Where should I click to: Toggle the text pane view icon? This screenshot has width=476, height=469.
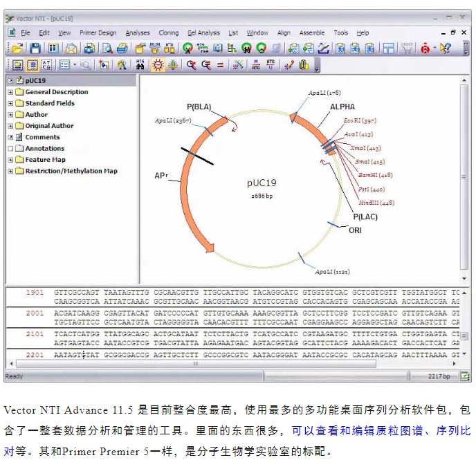[33, 64]
